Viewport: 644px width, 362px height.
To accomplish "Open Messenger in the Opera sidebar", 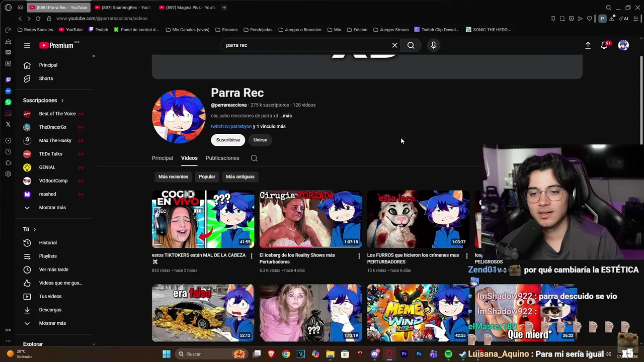I will 8,91.
